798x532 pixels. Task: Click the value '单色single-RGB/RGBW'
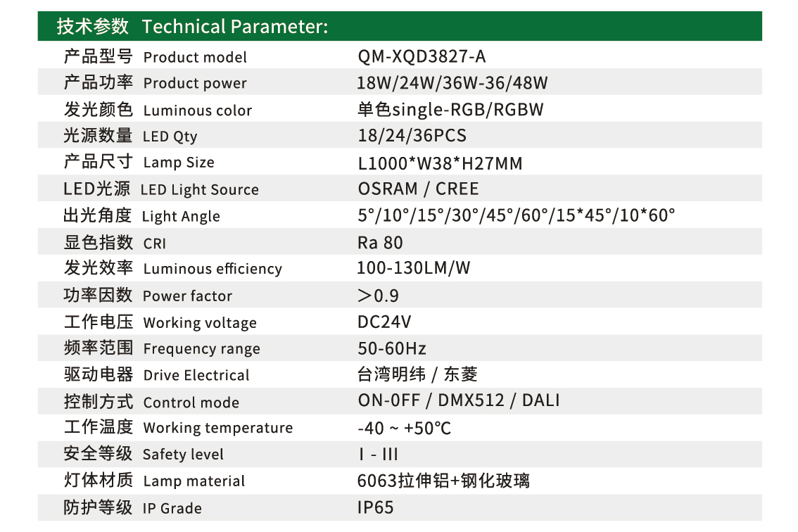coord(451,110)
